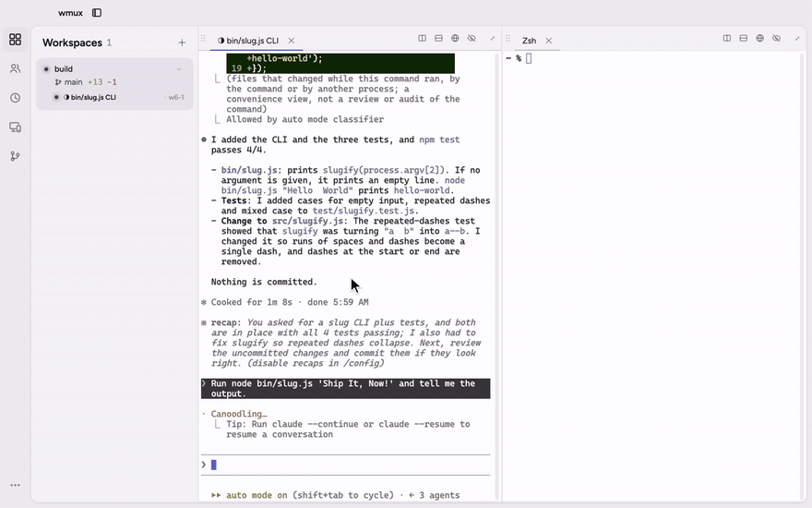Screen dimensions: 812x508
Task: Click the 'src/slugify.js' file reference
Action: click(307, 221)
